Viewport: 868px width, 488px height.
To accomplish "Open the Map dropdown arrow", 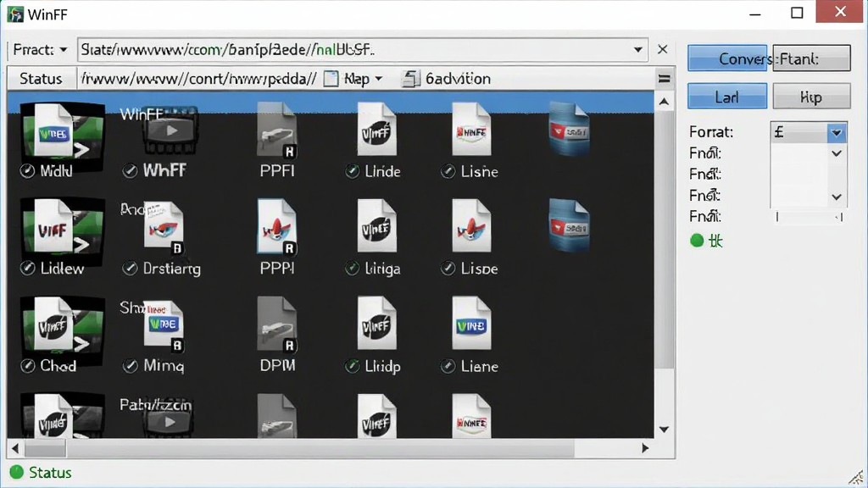I will coord(379,79).
